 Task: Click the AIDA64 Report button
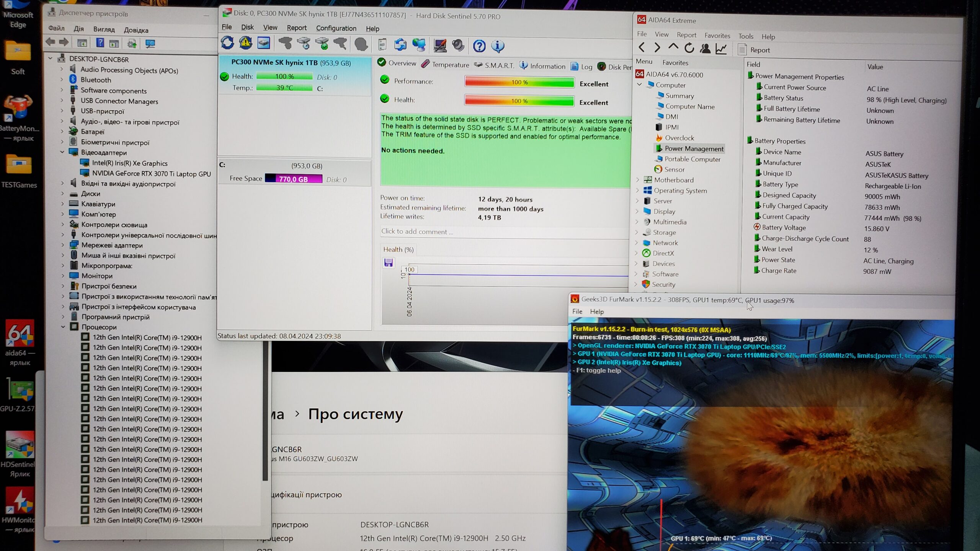[754, 50]
